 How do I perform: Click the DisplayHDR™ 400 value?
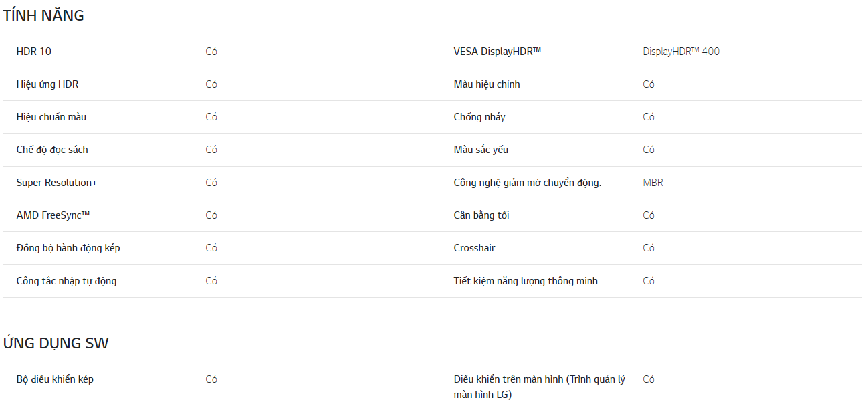pos(681,51)
